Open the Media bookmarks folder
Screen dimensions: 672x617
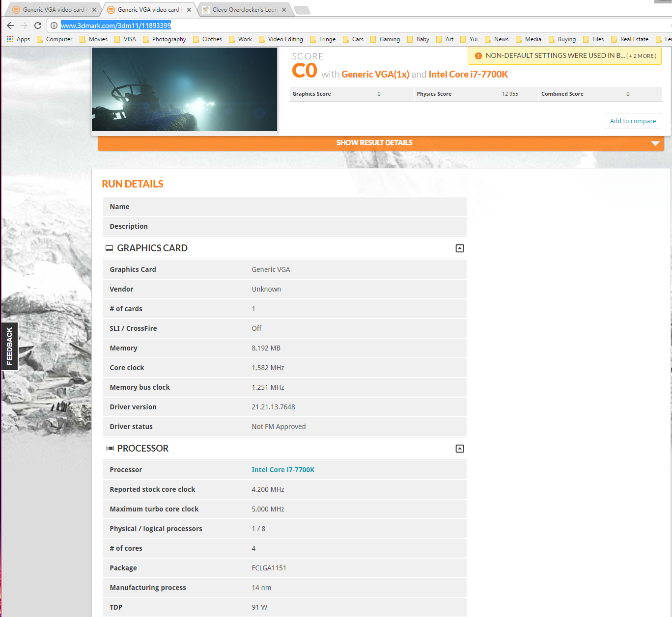pos(529,39)
